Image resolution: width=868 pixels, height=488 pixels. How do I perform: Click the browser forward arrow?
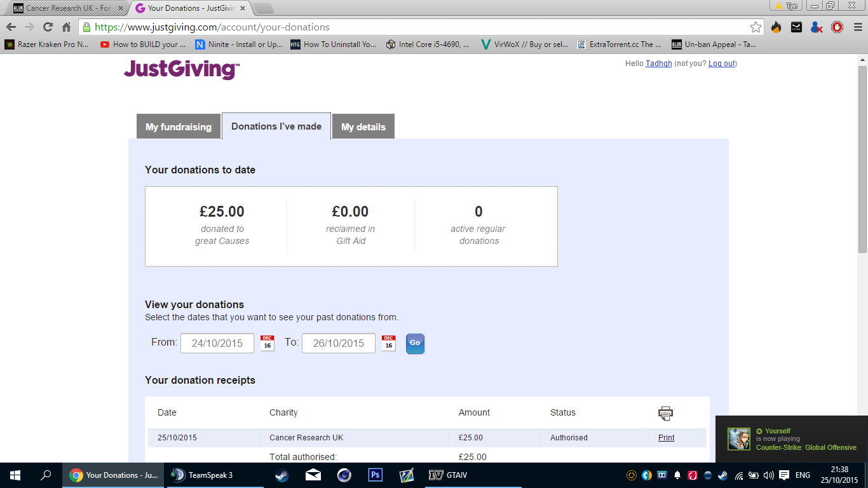pyautogui.click(x=29, y=27)
